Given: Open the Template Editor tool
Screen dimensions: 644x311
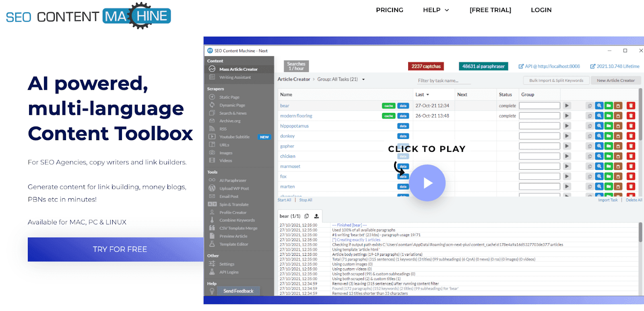Looking at the screenshot, I should point(233,245).
